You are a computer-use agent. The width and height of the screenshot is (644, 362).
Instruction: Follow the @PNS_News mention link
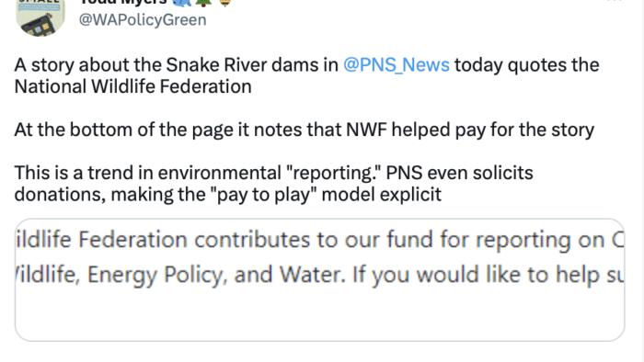(397, 65)
